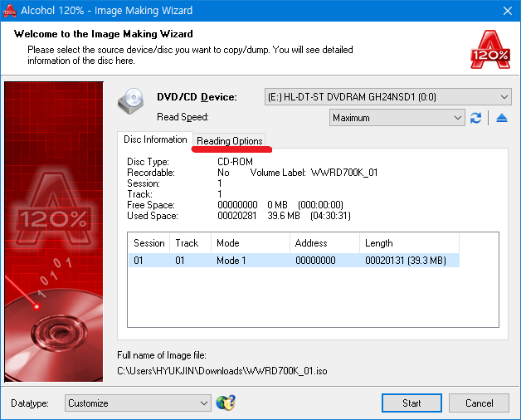The image size is (521, 420).
Task: Click the Length column header
Action: 409,243
